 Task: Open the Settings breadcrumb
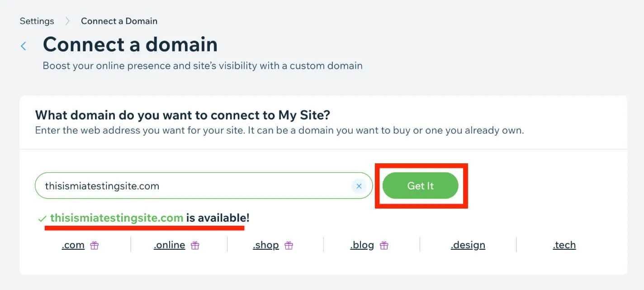37,21
